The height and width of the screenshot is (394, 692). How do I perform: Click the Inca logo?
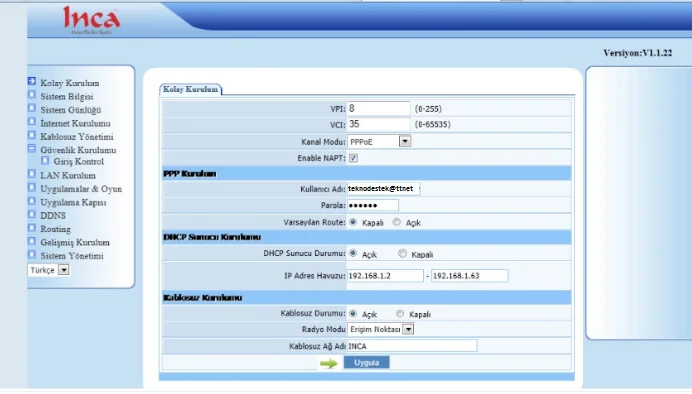click(x=91, y=20)
